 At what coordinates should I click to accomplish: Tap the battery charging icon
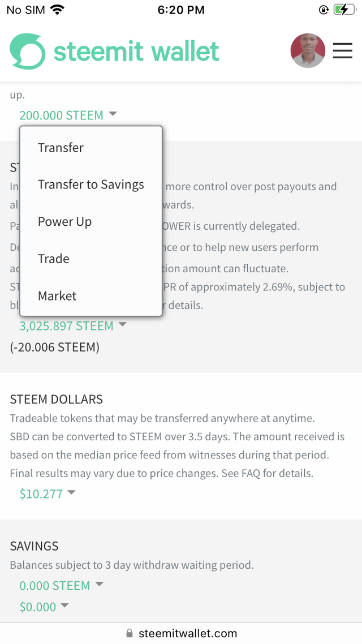click(344, 10)
